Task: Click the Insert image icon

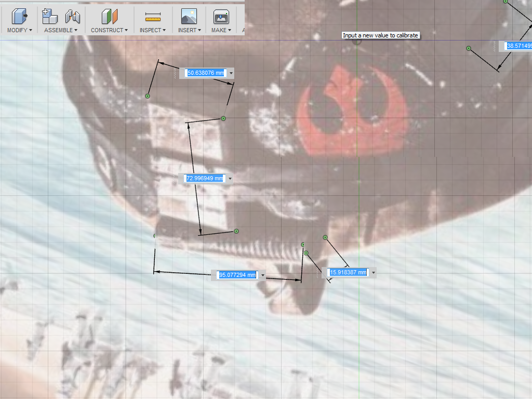Action: coord(189,16)
